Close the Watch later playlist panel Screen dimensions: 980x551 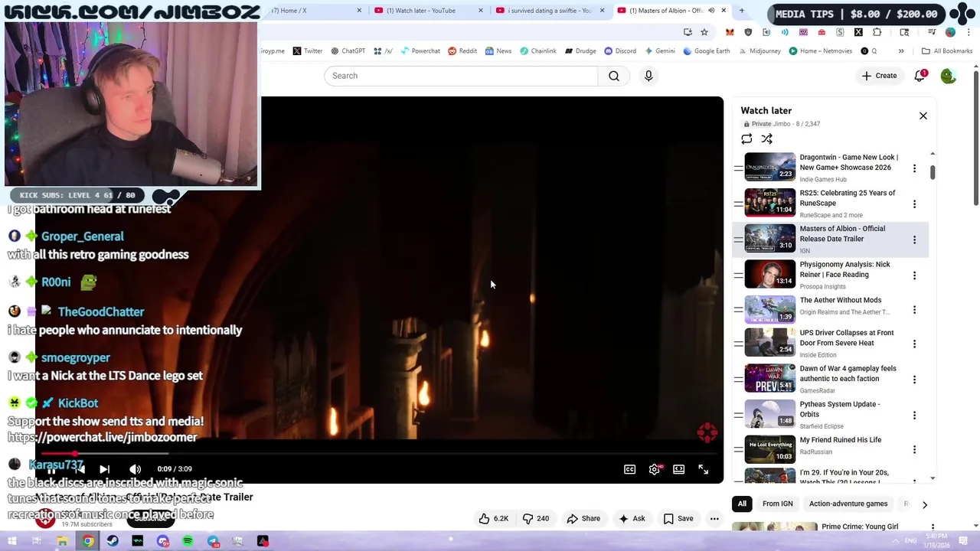(x=923, y=116)
